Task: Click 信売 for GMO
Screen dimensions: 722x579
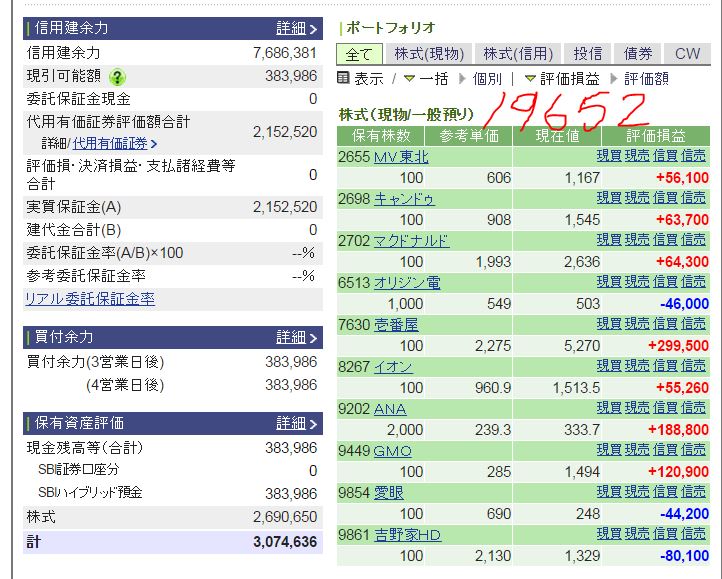Action: (x=693, y=450)
